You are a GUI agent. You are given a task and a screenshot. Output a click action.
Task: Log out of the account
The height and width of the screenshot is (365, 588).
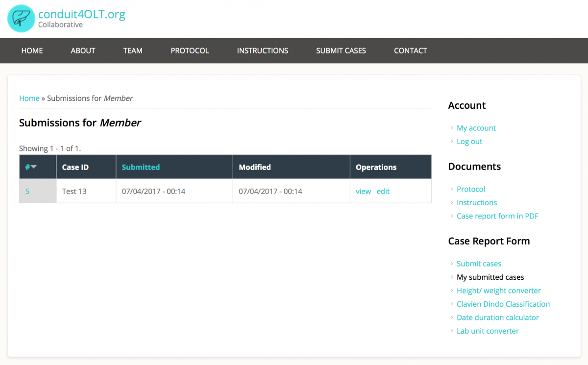469,142
